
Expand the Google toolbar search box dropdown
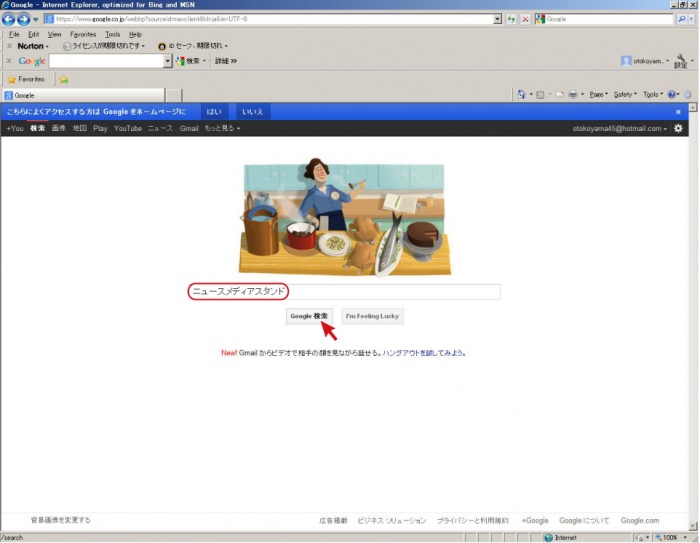tap(168, 61)
